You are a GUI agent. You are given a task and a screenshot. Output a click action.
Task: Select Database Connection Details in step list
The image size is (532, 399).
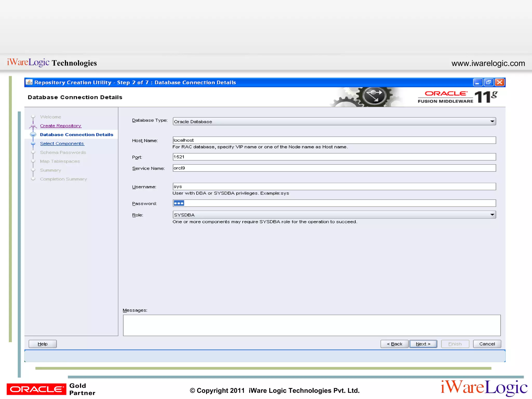click(76, 135)
